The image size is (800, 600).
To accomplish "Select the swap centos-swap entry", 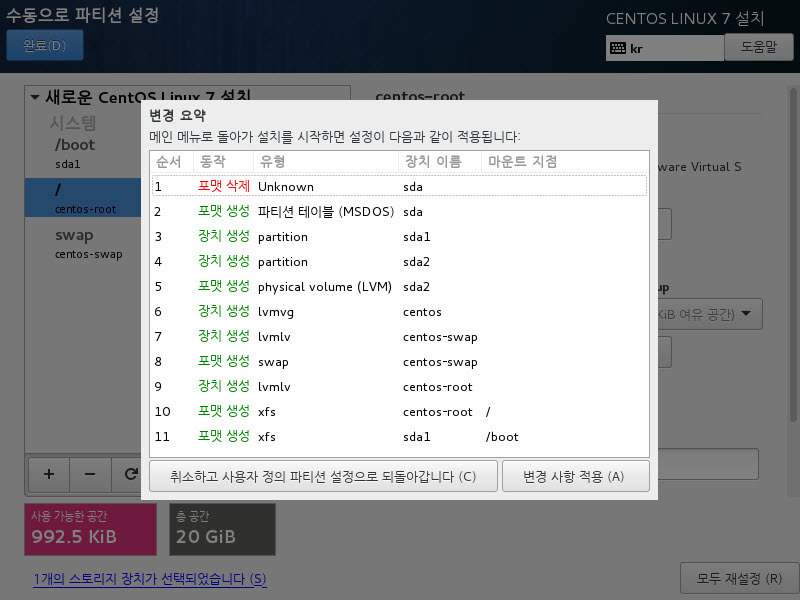I will 83,243.
